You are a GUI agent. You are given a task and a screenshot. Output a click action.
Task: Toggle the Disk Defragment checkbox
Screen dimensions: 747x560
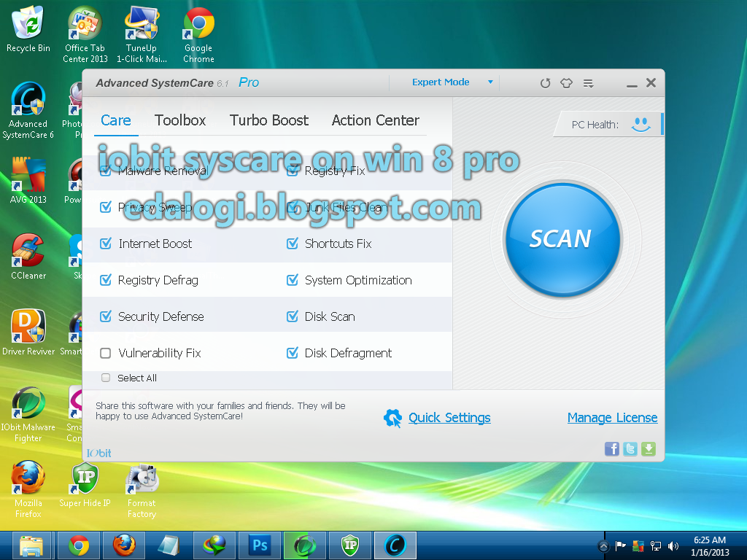pos(293,353)
